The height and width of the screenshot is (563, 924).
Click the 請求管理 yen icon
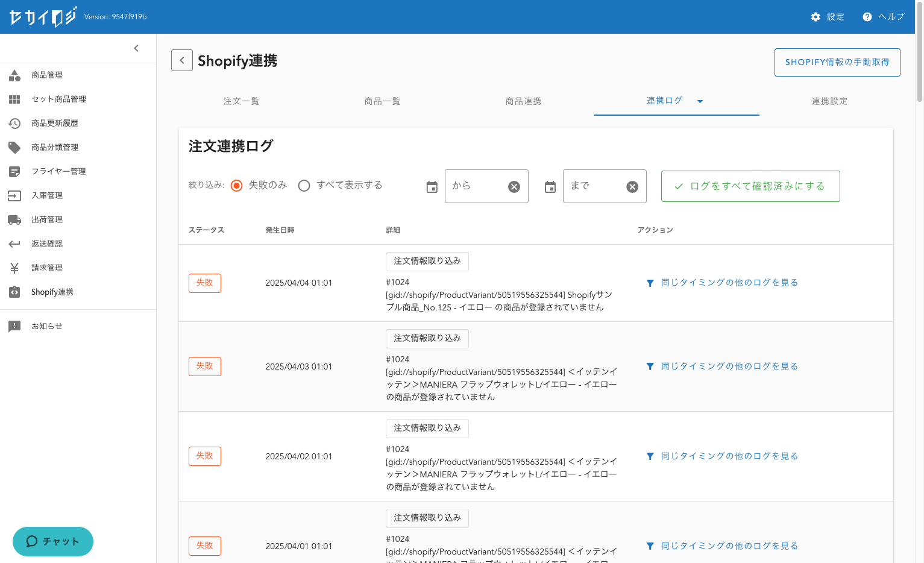pos(14,268)
